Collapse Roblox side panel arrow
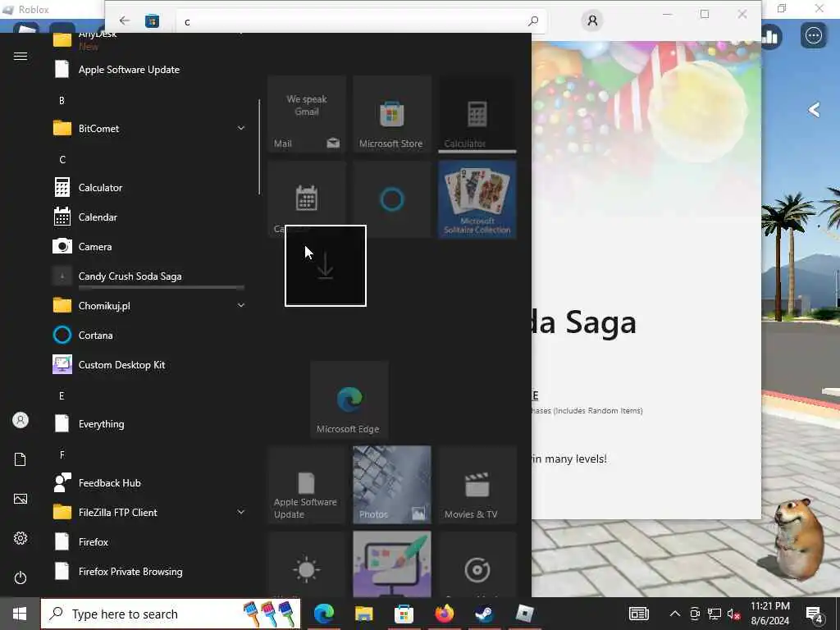 814,110
